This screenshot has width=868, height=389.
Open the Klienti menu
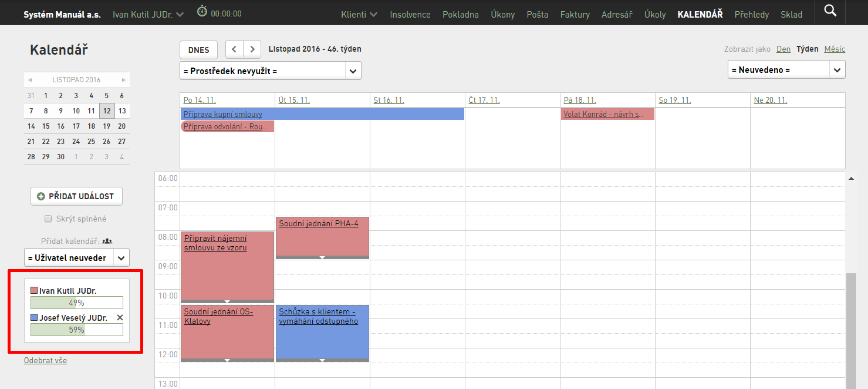(x=359, y=14)
